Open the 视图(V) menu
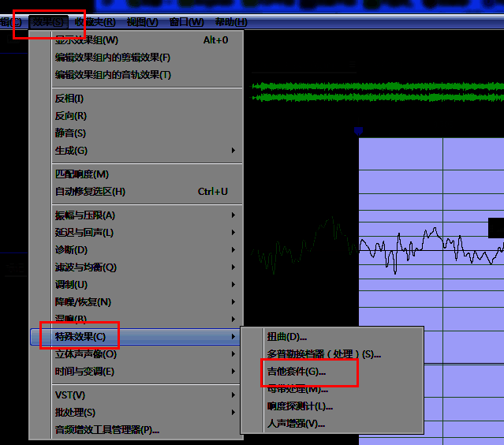 pos(142,22)
